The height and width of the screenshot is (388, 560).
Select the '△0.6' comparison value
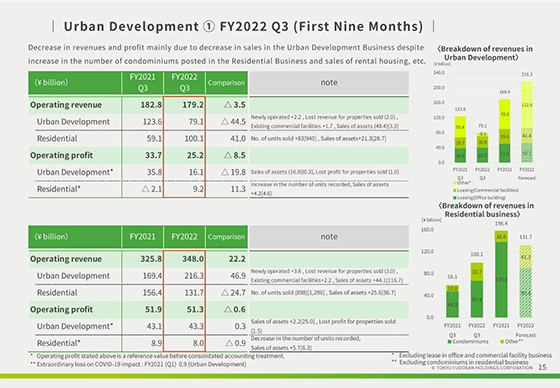coord(235,309)
